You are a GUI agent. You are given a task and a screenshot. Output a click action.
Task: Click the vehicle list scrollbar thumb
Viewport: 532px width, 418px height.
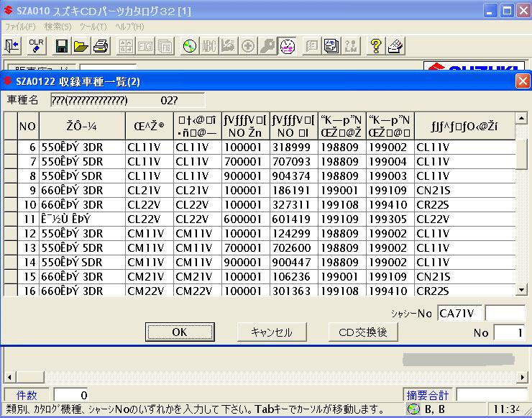tap(521, 154)
